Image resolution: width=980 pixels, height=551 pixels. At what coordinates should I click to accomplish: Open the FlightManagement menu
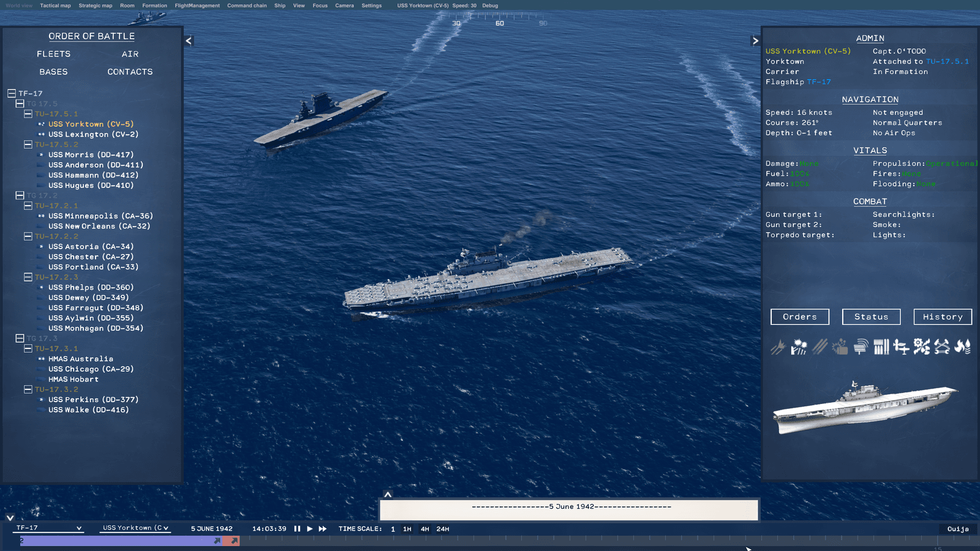(197, 6)
